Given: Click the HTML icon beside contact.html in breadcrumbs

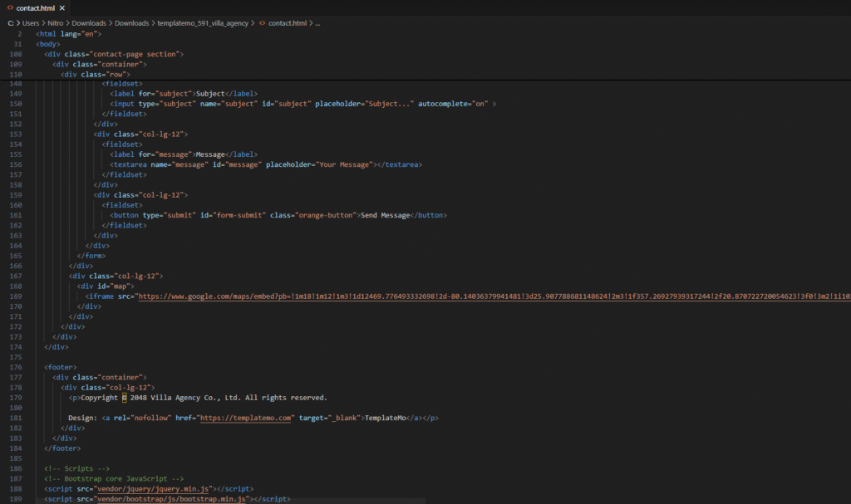Looking at the screenshot, I should point(262,23).
